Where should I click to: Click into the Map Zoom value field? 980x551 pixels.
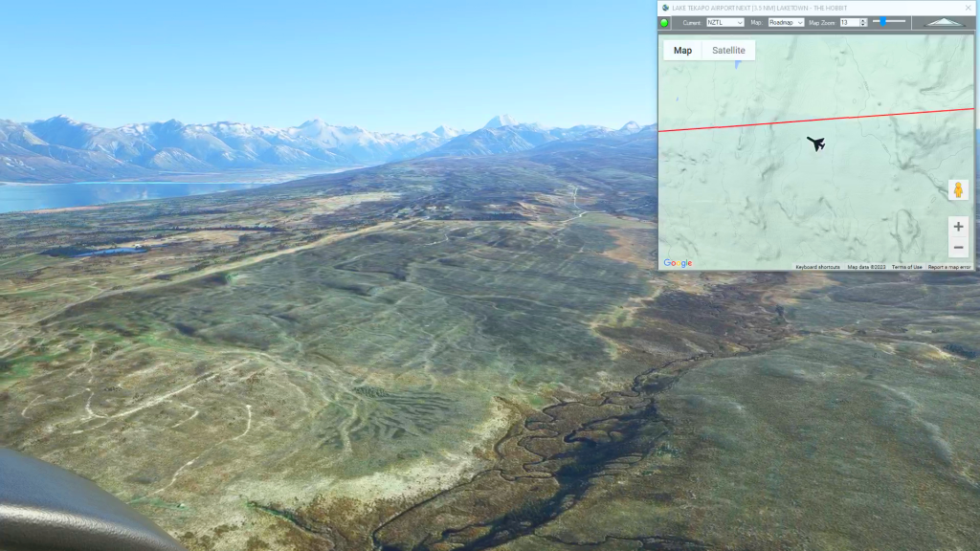coord(849,22)
